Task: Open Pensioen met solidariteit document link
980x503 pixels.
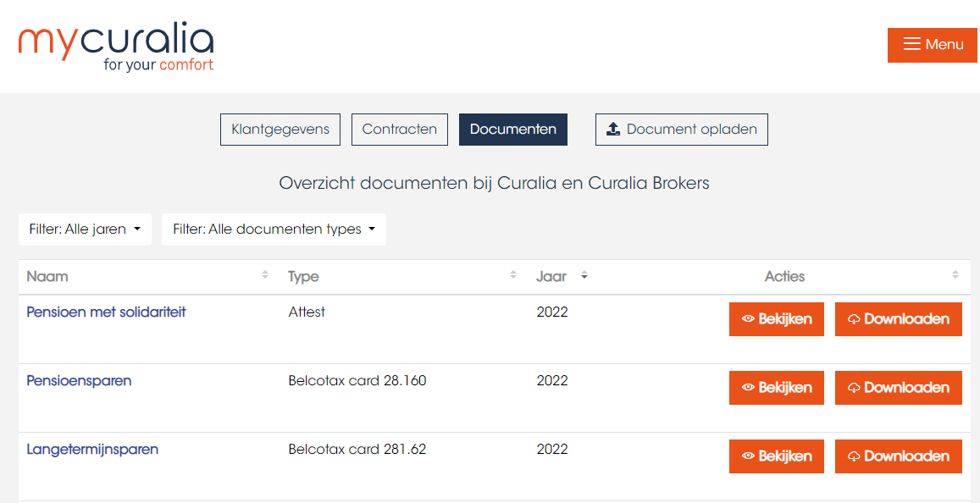Action: [106, 312]
